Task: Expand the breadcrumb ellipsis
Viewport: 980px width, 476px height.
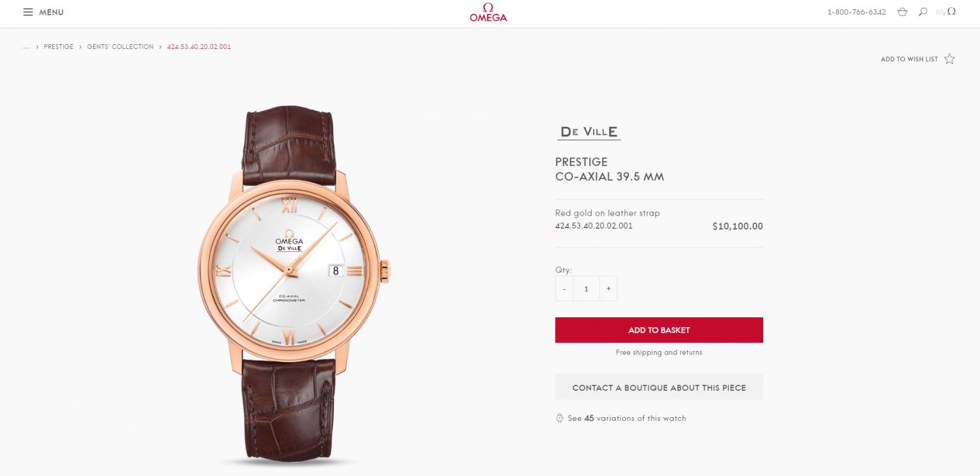Action: 26,47
